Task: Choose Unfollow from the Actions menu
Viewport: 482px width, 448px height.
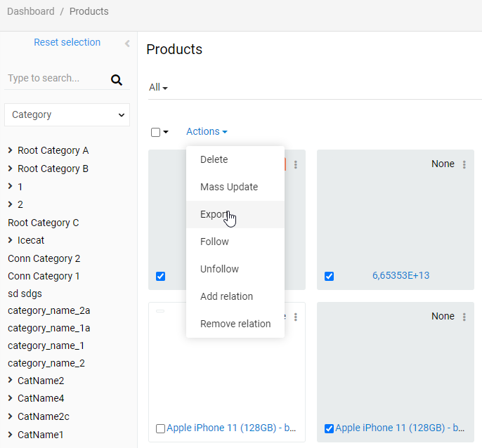Action: click(235, 269)
